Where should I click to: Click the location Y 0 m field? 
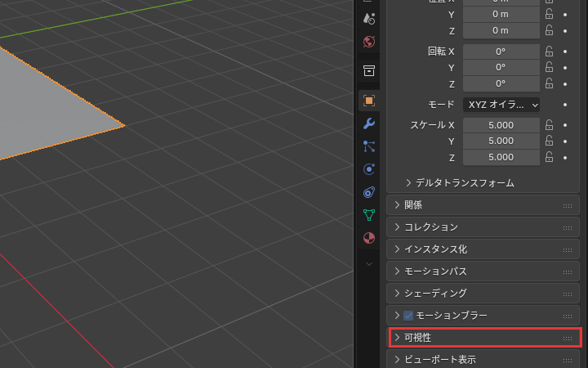[x=501, y=14]
